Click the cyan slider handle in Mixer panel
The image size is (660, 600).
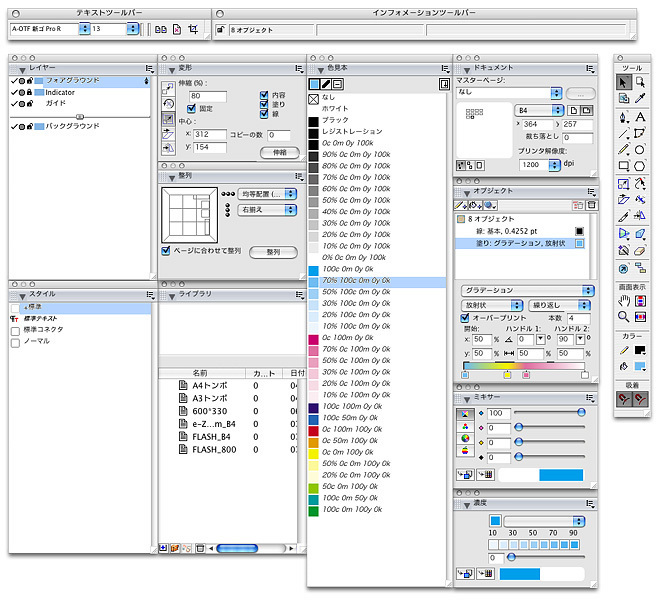[x=581, y=412]
